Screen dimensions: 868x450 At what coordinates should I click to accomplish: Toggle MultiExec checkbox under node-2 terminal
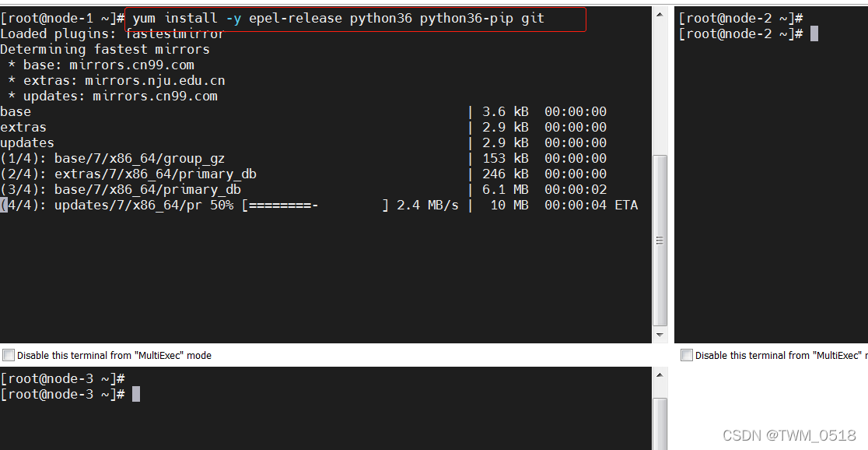pyautogui.click(x=687, y=355)
